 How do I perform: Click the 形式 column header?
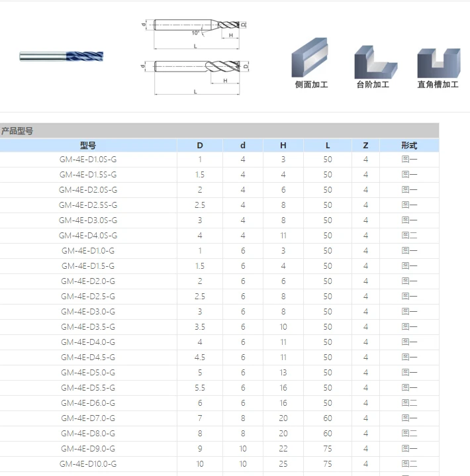[x=409, y=145]
